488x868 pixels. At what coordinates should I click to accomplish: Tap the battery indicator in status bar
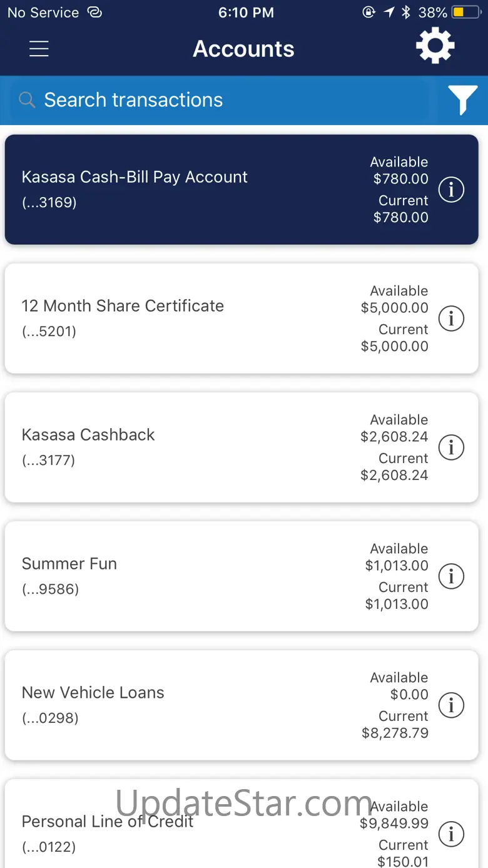click(x=466, y=13)
